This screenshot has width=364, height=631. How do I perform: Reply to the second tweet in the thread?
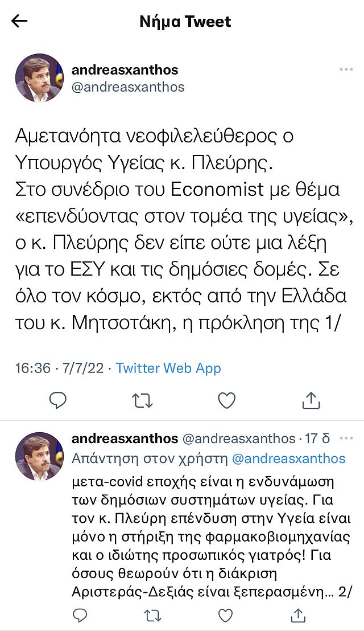click(x=78, y=616)
